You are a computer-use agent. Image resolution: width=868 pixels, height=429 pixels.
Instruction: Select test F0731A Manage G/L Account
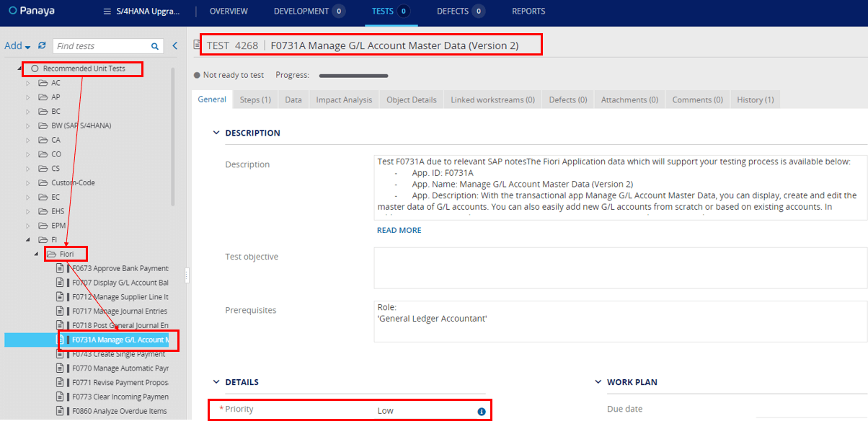point(120,340)
